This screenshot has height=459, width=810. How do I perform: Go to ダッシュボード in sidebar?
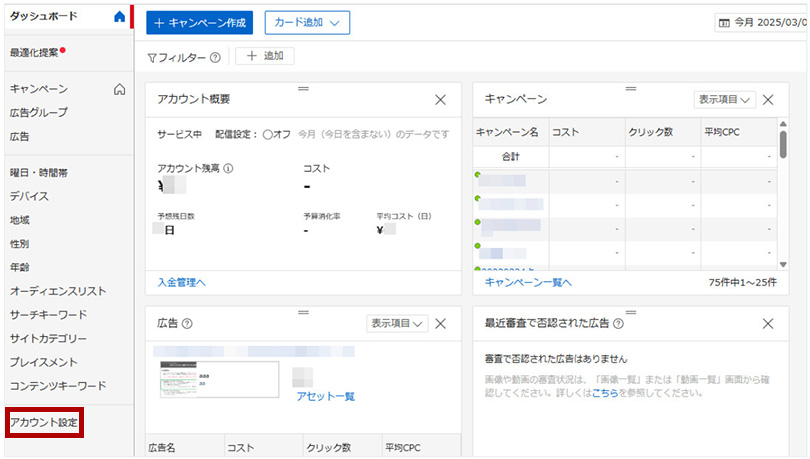coord(43,17)
